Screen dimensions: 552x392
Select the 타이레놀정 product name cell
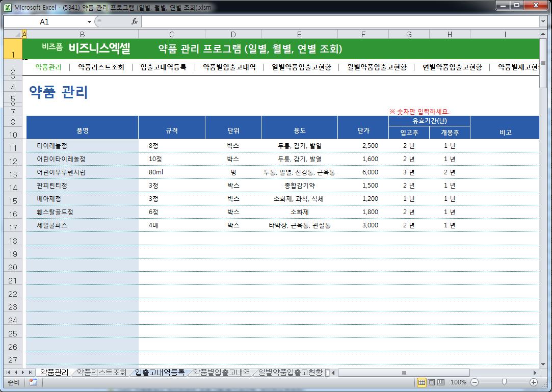click(82, 146)
